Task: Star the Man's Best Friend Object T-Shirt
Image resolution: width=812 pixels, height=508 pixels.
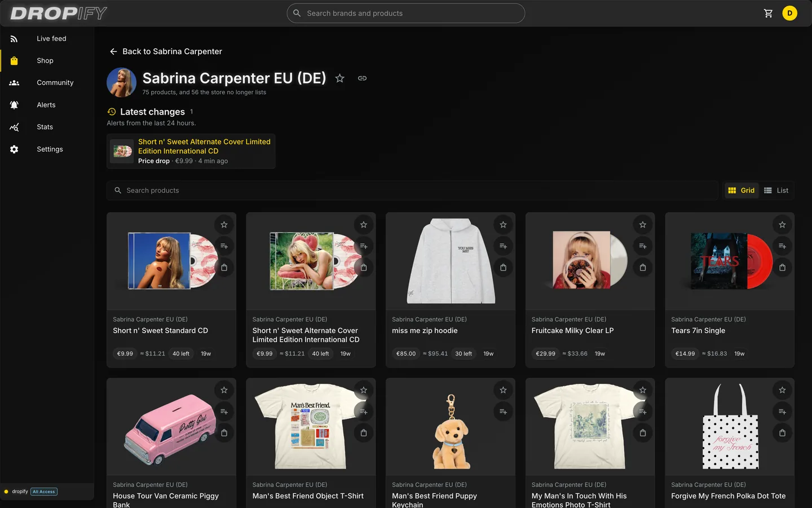Action: [364, 390]
